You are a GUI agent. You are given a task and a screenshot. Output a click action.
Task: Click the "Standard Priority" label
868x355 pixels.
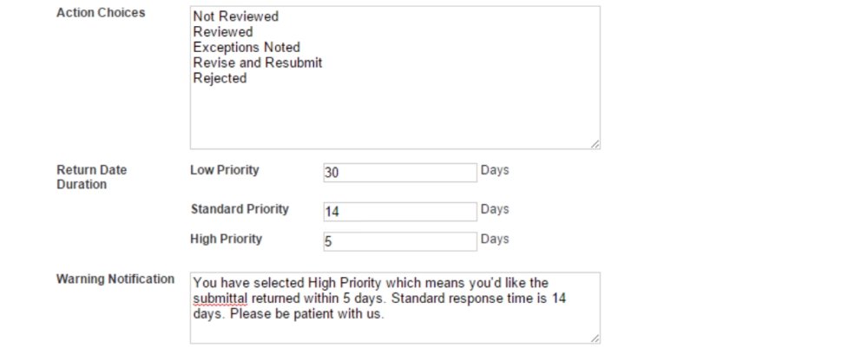click(239, 209)
